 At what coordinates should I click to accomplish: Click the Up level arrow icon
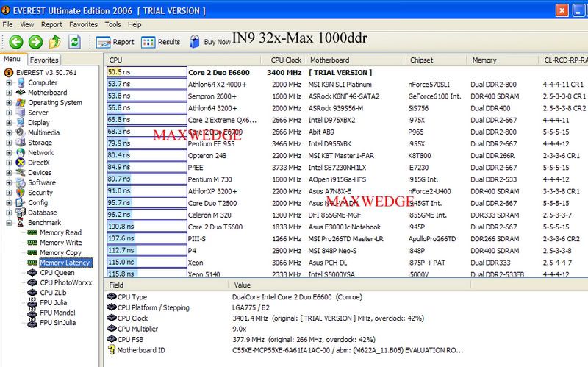click(55, 42)
